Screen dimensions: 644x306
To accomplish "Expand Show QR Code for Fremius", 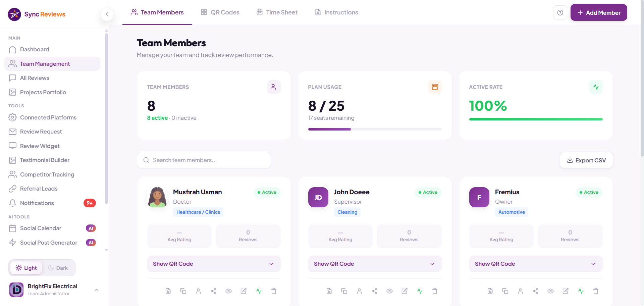I will coord(536,264).
